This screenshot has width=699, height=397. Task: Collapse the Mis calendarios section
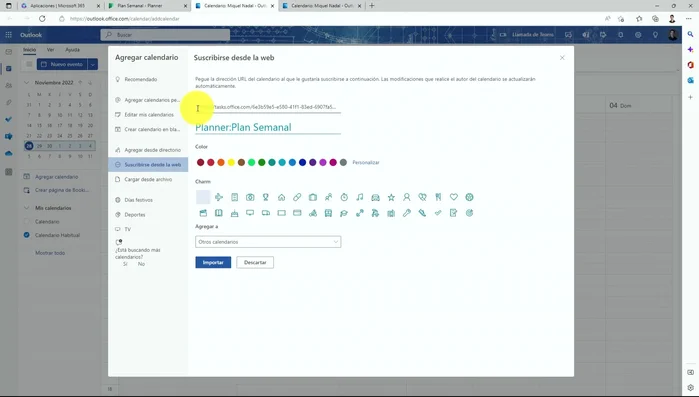pyautogui.click(x=27, y=208)
